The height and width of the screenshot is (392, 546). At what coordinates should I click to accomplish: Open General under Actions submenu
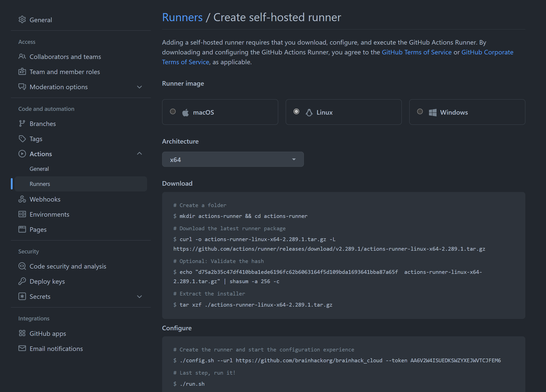point(39,169)
